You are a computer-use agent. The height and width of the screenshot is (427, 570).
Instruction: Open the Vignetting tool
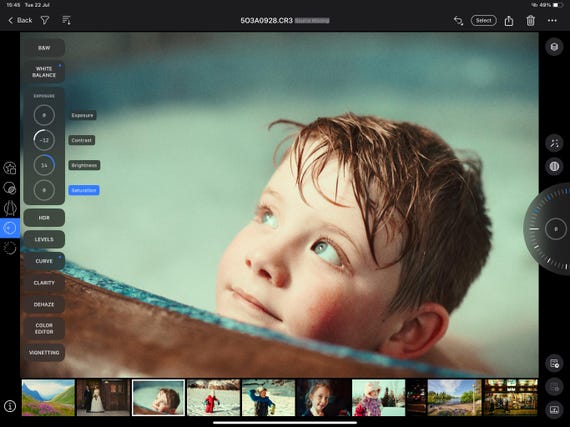click(x=44, y=353)
